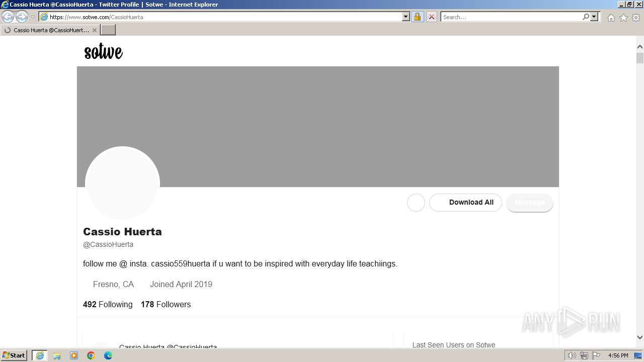This screenshot has height=362, width=644.
Task: Expand the address bar autocomplete dropdown
Action: click(406, 17)
